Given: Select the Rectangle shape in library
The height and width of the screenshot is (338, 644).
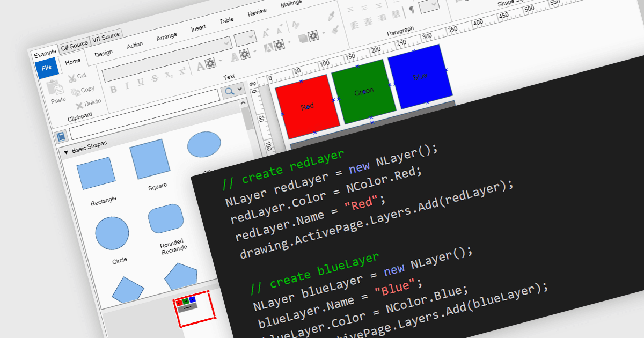Looking at the screenshot, I should [x=96, y=173].
